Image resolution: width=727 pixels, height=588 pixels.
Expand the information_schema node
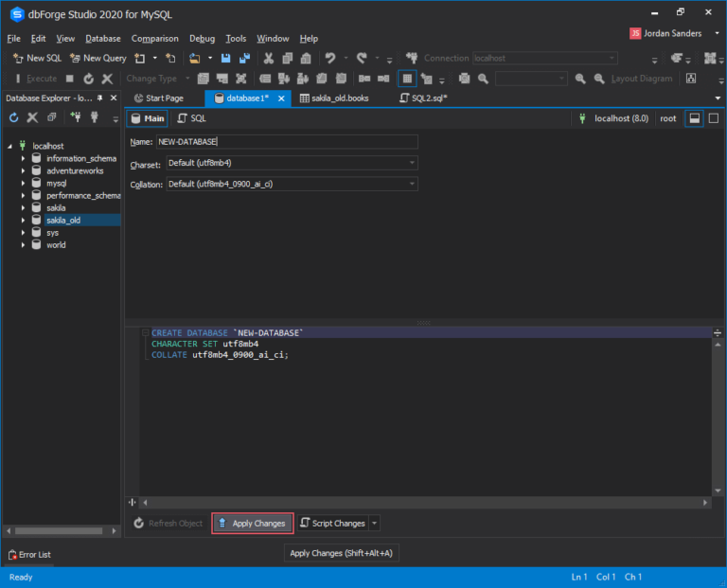23,158
